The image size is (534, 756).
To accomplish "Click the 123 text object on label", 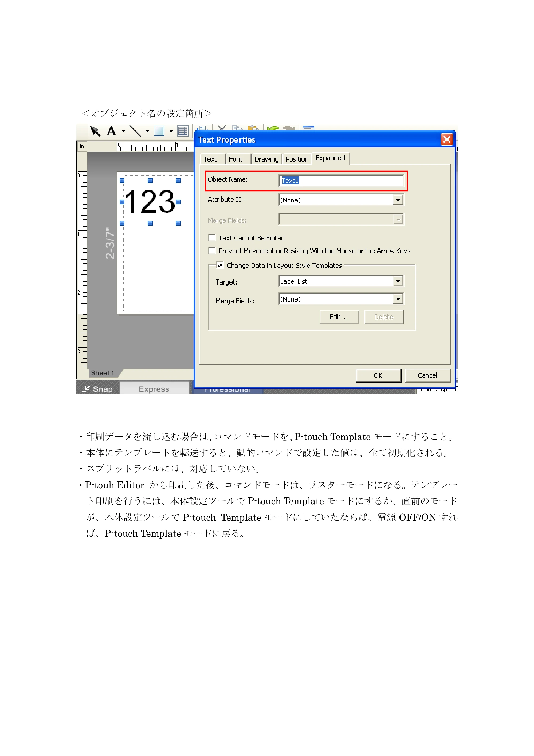I will coord(150,201).
